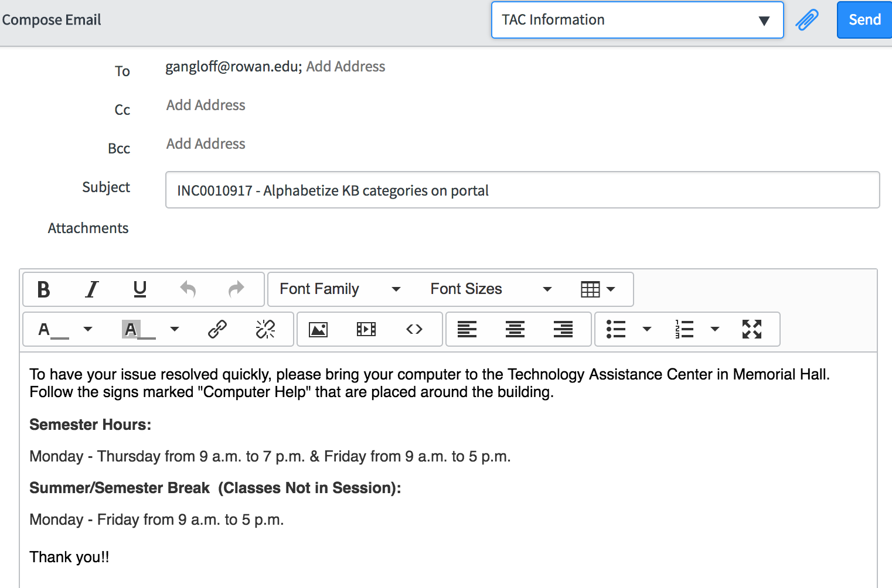This screenshot has width=892, height=588.
Task: Click the Compose Email title
Action: click(x=52, y=20)
